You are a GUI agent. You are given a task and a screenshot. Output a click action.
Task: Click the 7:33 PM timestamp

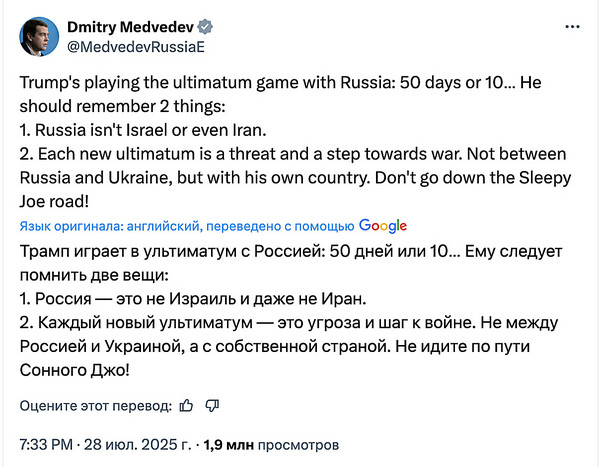[x=46, y=445]
